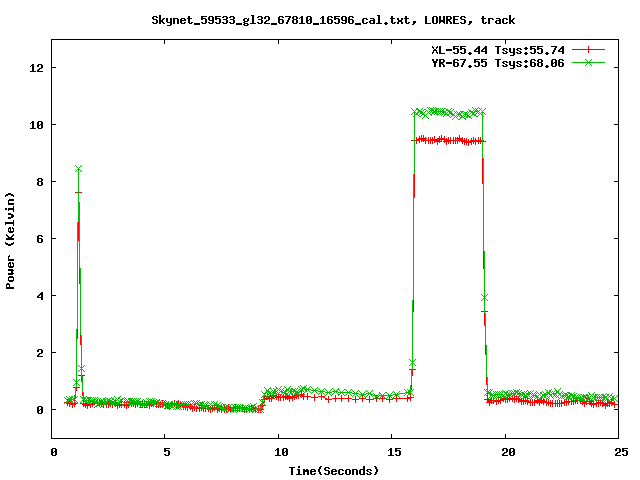Click the x-axis tick label 25

point(621,452)
